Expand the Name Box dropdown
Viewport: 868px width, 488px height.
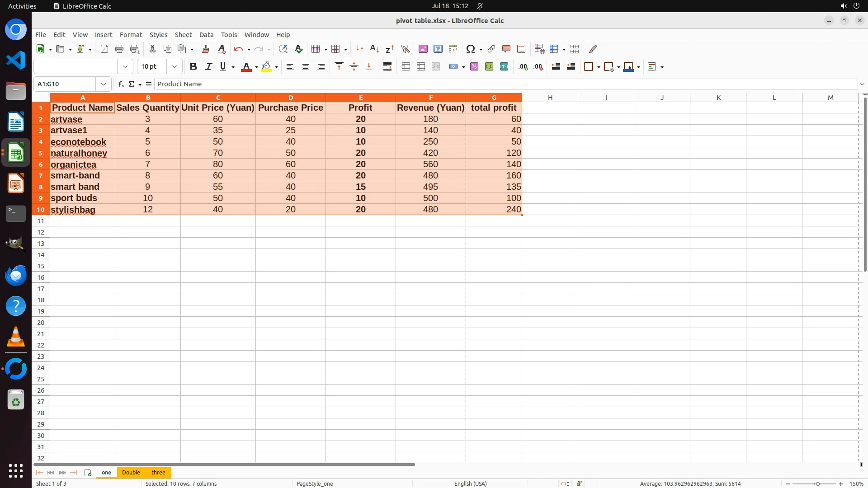coord(104,84)
